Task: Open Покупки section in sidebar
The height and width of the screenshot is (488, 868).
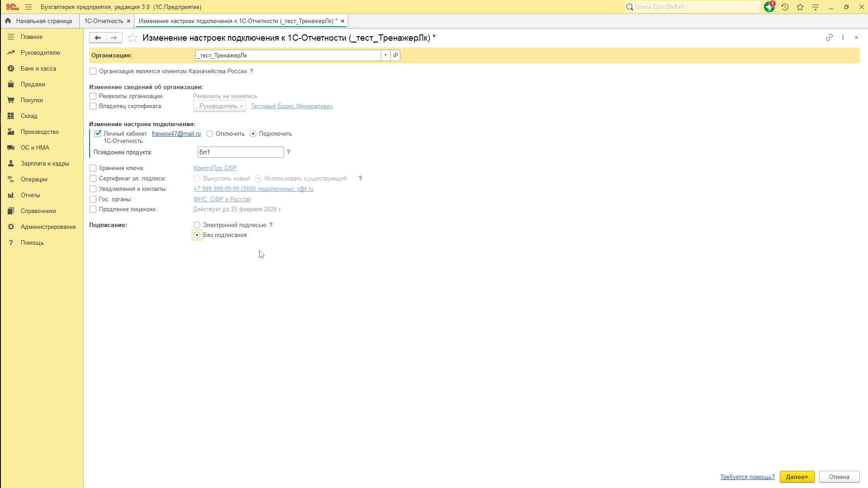Action: [x=42, y=100]
